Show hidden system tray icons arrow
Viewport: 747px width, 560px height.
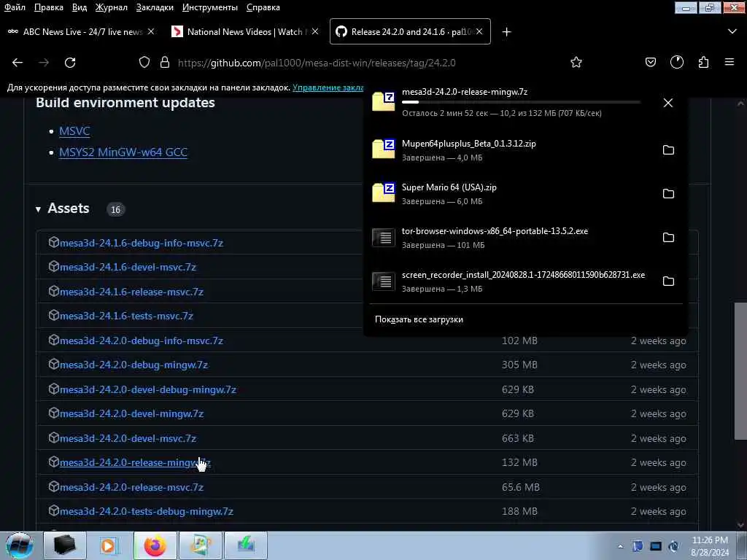coord(620,546)
